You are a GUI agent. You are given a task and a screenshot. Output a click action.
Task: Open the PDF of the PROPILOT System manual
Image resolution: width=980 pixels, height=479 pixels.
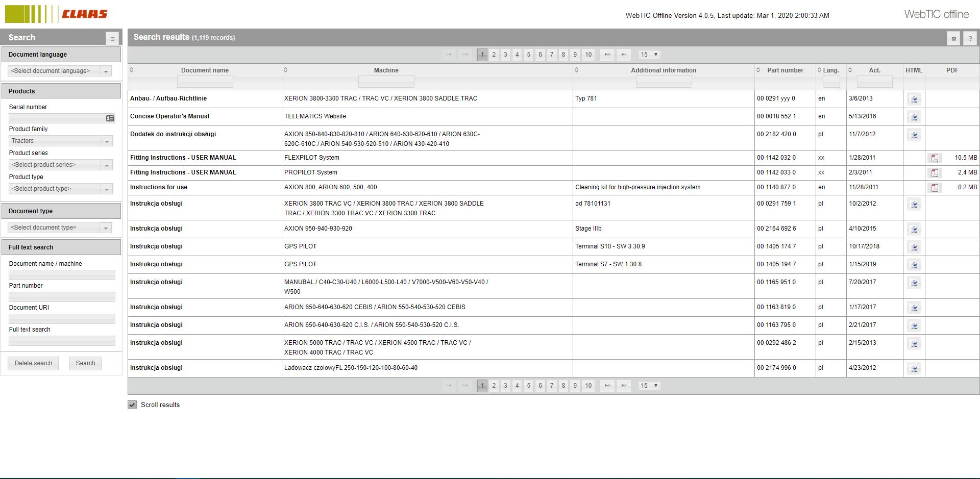(936, 172)
